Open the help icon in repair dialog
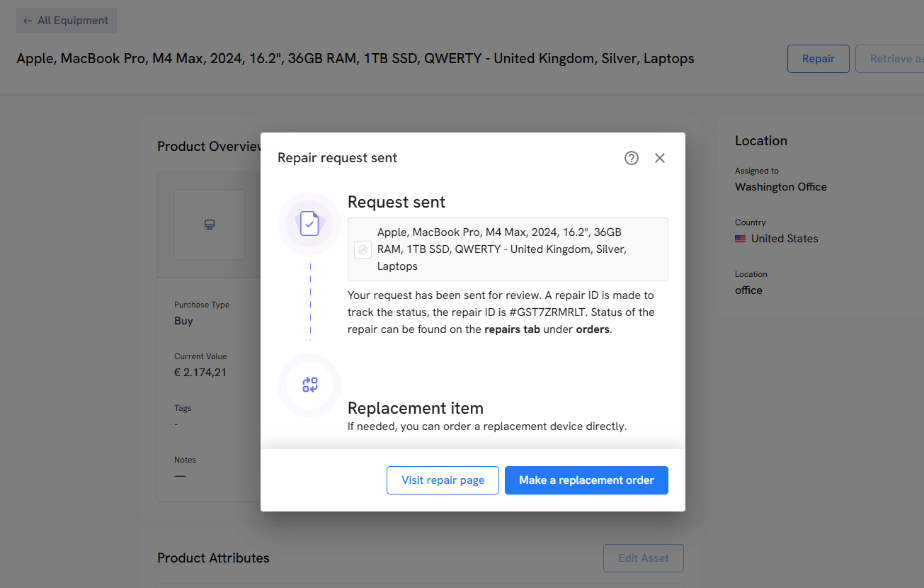 [x=631, y=158]
